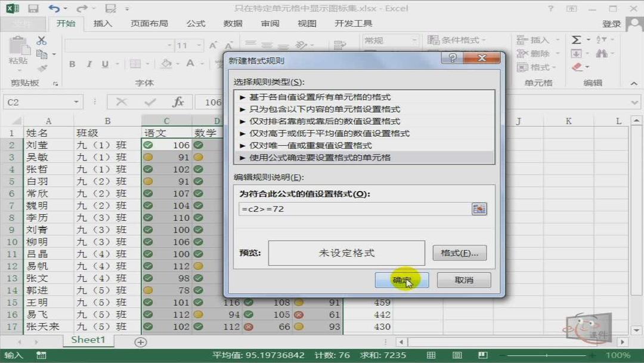644x363 pixels.
Task: Click the Insert Function fx icon
Action: click(x=178, y=101)
